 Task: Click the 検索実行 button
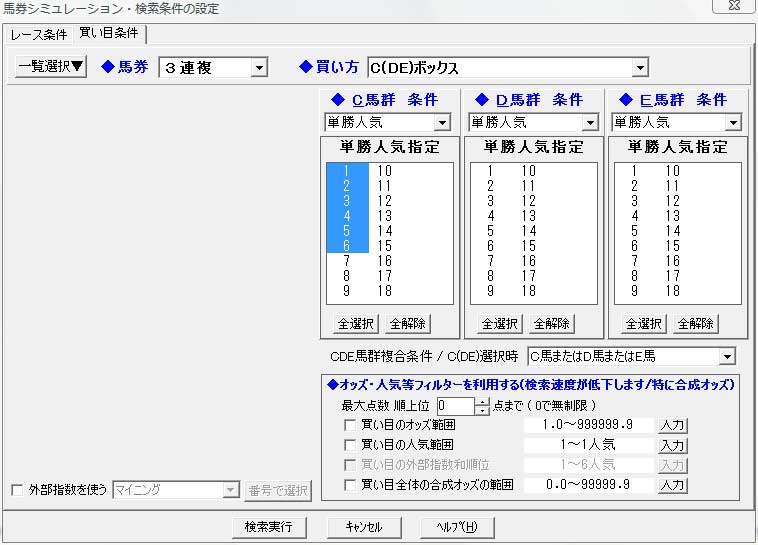(x=268, y=527)
